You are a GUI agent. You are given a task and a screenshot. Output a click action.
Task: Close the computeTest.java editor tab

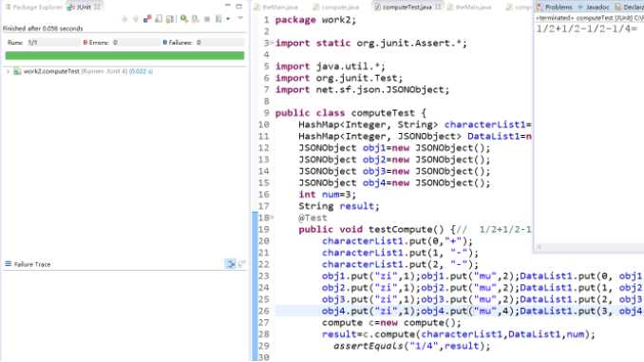tap(438, 7)
